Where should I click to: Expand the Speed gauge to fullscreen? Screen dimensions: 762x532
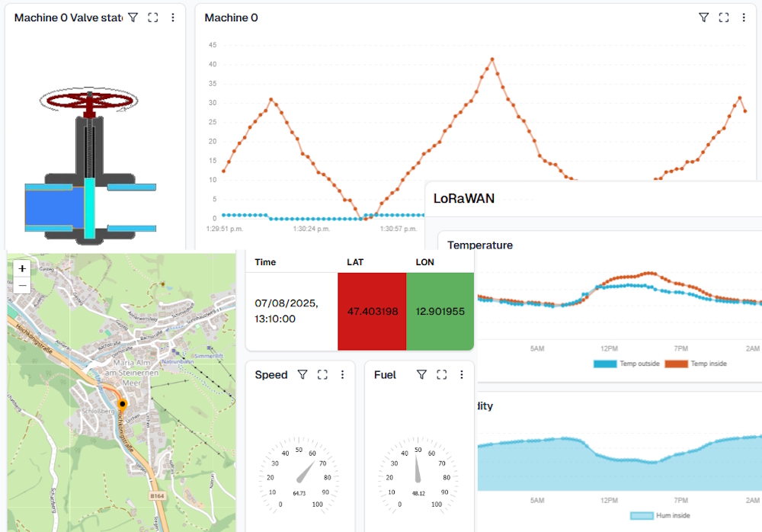pyautogui.click(x=322, y=374)
